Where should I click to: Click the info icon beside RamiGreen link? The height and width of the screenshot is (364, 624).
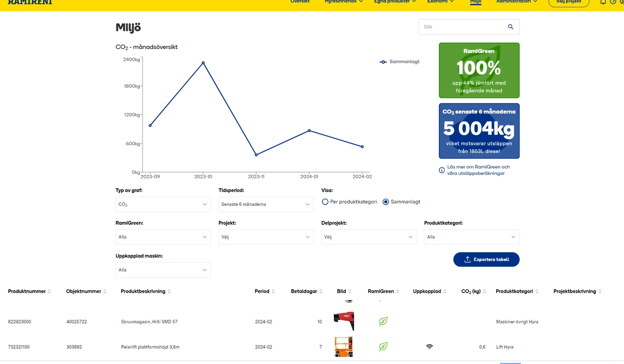coord(442,170)
